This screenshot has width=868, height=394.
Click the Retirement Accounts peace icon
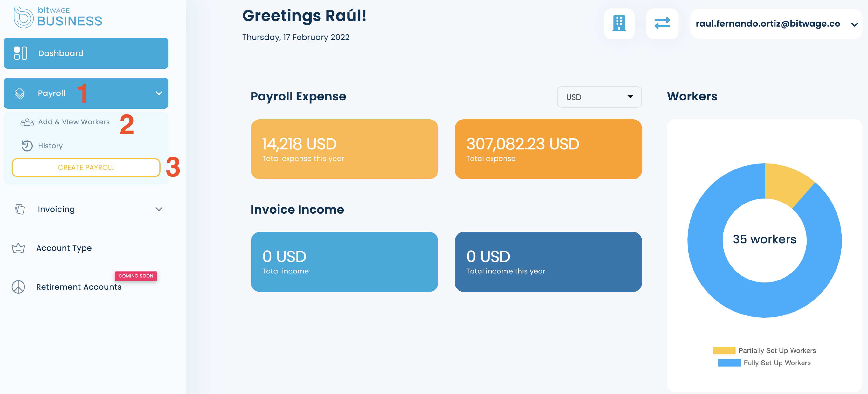tap(18, 287)
